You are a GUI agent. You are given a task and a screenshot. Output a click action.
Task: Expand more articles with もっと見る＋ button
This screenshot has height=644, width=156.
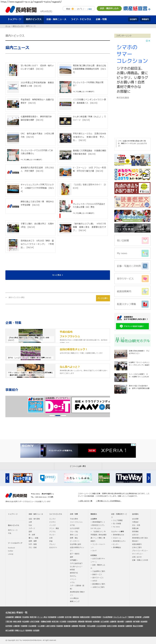point(58,275)
